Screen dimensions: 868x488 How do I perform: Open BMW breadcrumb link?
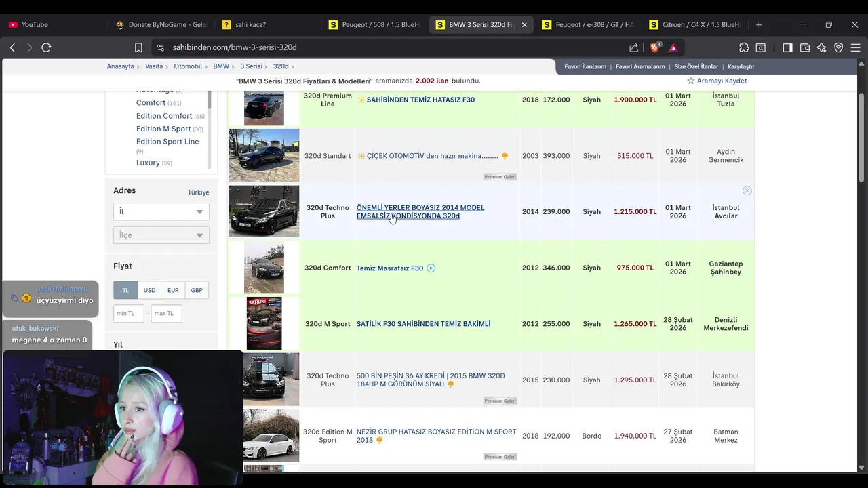tap(221, 66)
